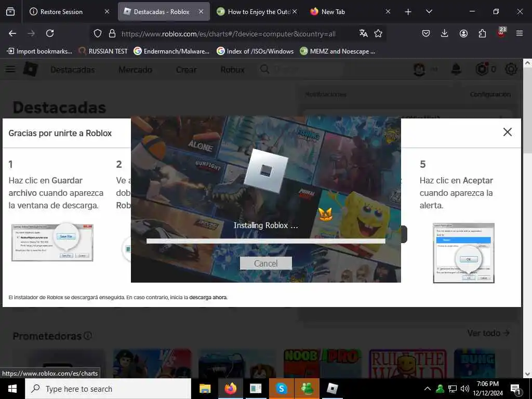Viewport: 532px width, 399px height.
Task: Click the Firefox View icon in the tab bar
Action: (x=10, y=11)
